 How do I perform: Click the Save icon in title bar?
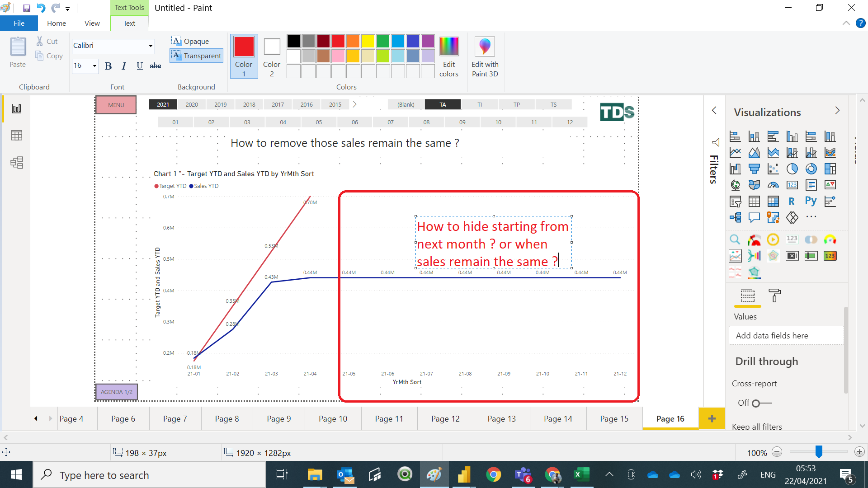coord(26,8)
